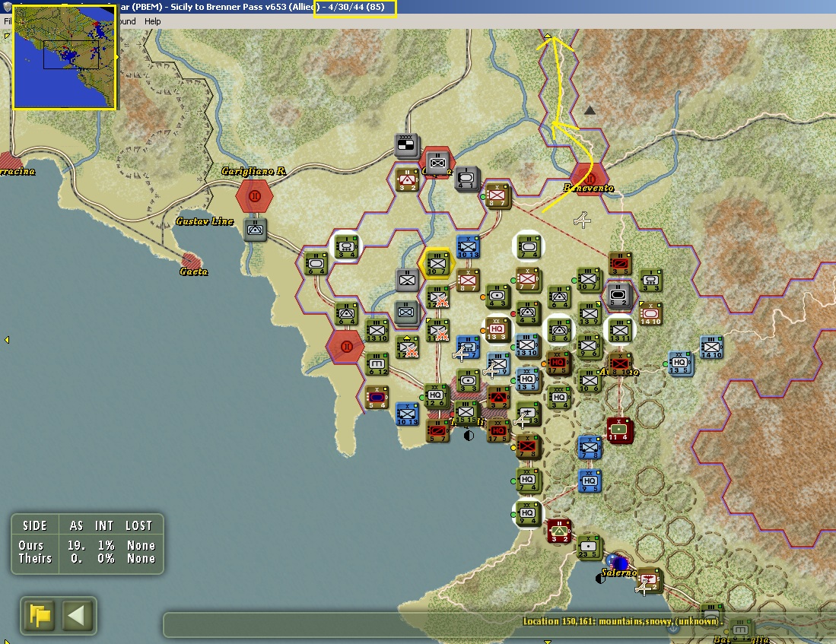Select the gray artillery unit on the Gustav Line
Screen dimensions: 836x644
point(255,230)
